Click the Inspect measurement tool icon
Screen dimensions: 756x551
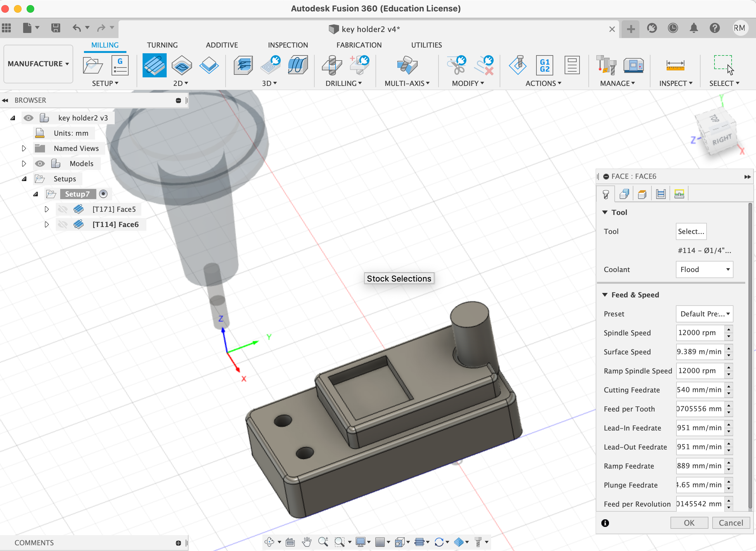click(x=674, y=65)
